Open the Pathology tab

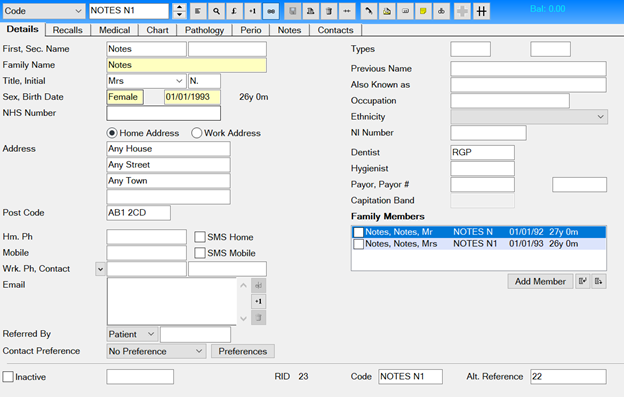coord(205,30)
